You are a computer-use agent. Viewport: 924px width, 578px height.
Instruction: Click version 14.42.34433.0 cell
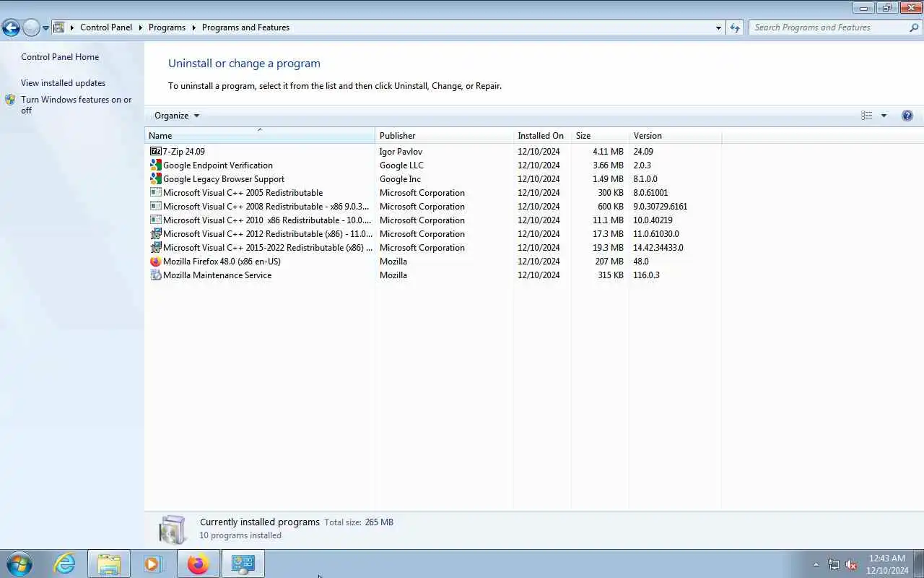(658, 248)
